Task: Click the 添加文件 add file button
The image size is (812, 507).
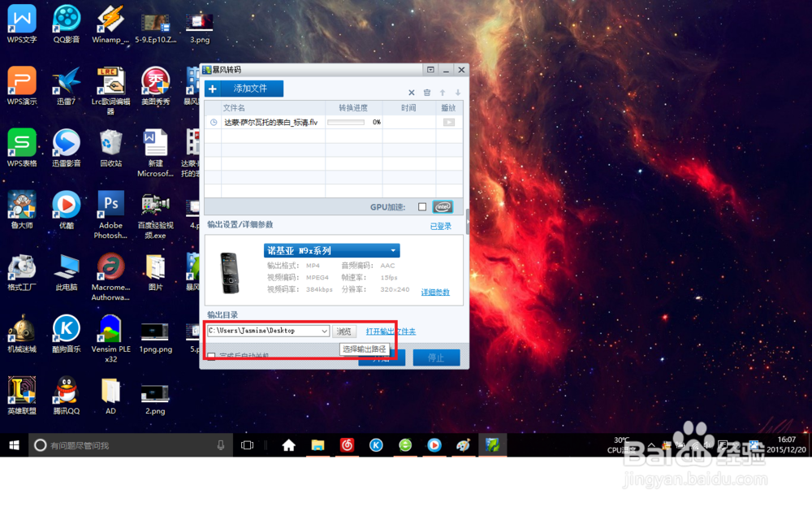Action: pyautogui.click(x=244, y=89)
